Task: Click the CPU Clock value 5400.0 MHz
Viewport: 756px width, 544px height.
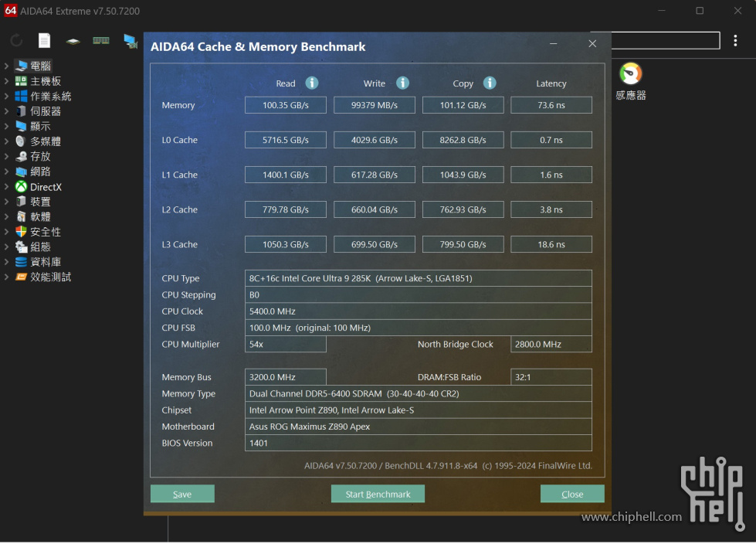Action: click(x=419, y=311)
